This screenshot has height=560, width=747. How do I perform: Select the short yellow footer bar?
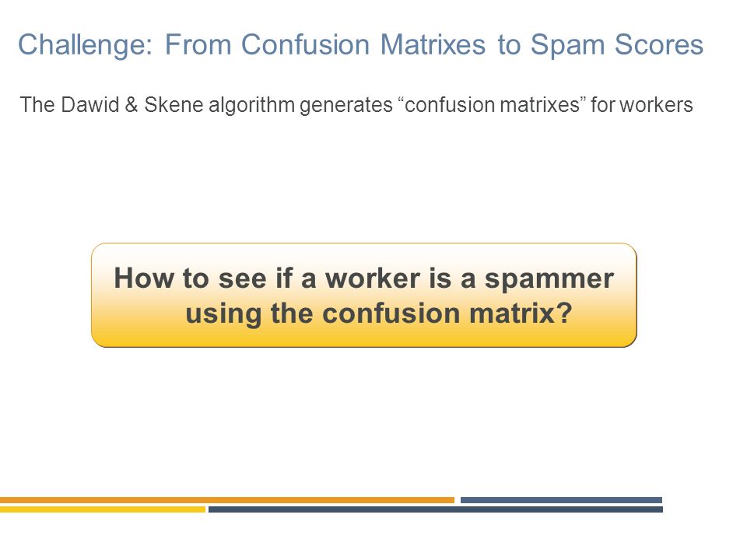(103, 509)
